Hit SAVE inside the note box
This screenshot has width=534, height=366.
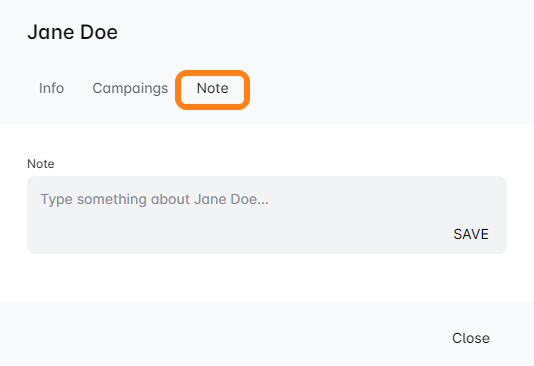pos(471,234)
